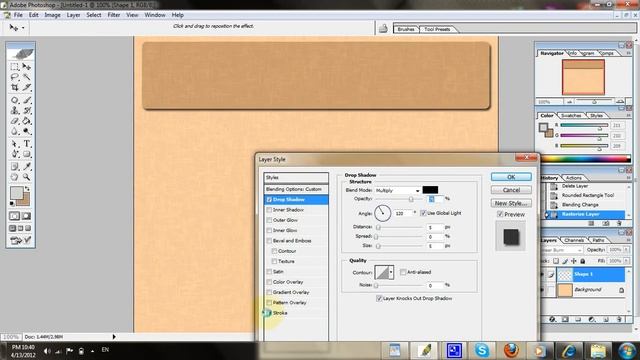
Task: Uncheck Layer Knocks Out Drop Shadow
Action: point(379,298)
